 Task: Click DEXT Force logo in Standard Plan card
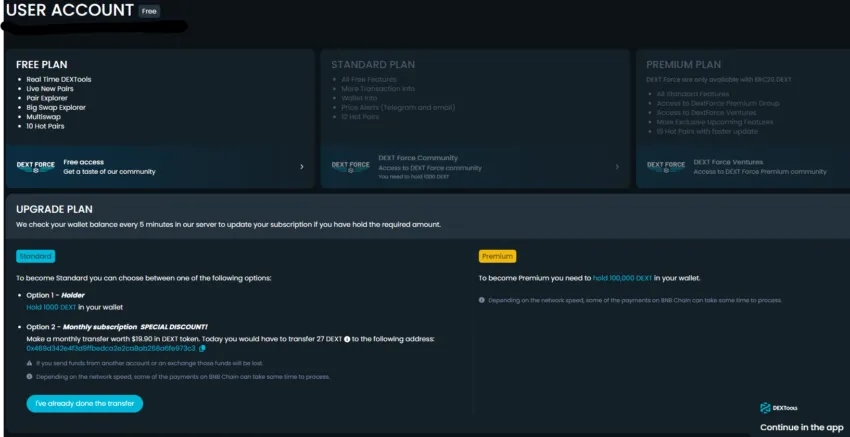click(x=351, y=166)
